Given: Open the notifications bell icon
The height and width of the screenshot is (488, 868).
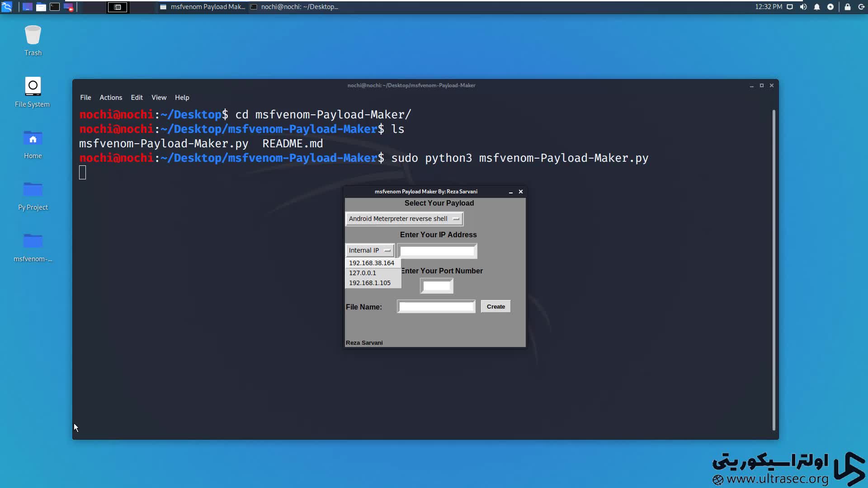Looking at the screenshot, I should pyautogui.click(x=817, y=7).
